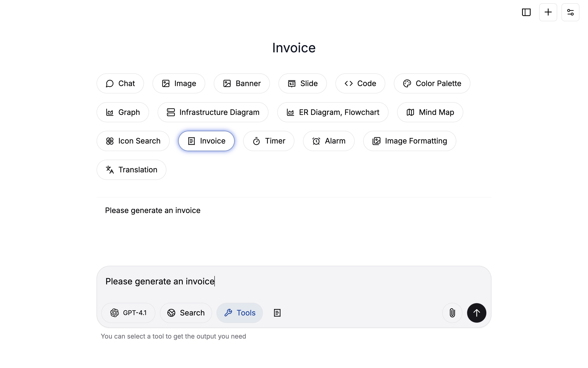The height and width of the screenshot is (368, 588).
Task: Deselect the highlighted Invoice chip
Action: click(207, 141)
